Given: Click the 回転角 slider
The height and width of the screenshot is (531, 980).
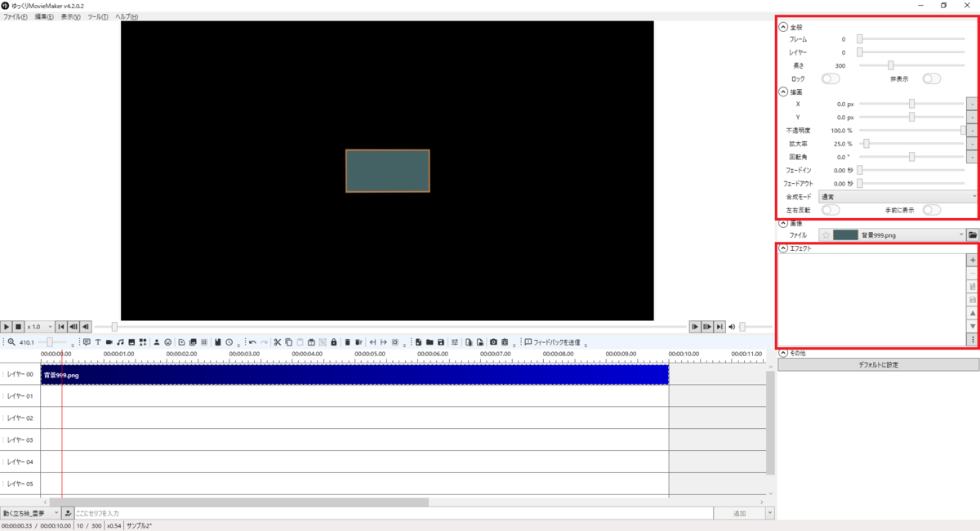Looking at the screenshot, I should [911, 157].
